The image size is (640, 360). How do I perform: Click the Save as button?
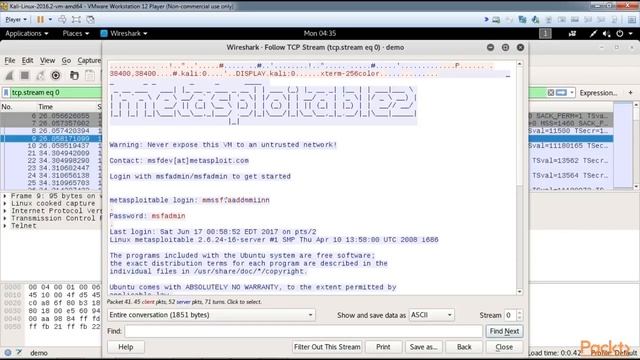(423, 347)
